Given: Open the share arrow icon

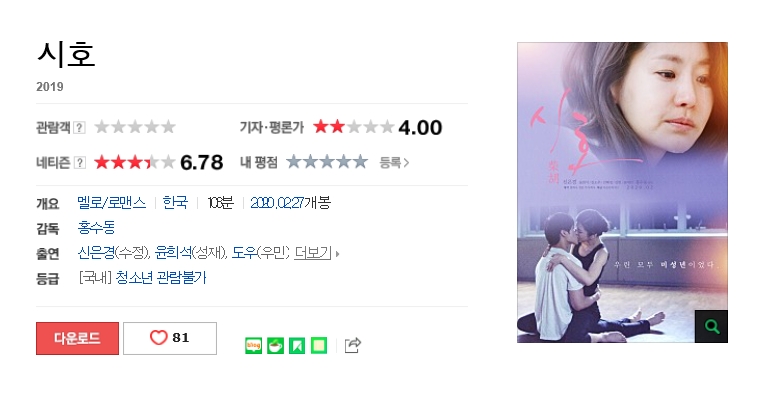Looking at the screenshot, I should click(352, 345).
